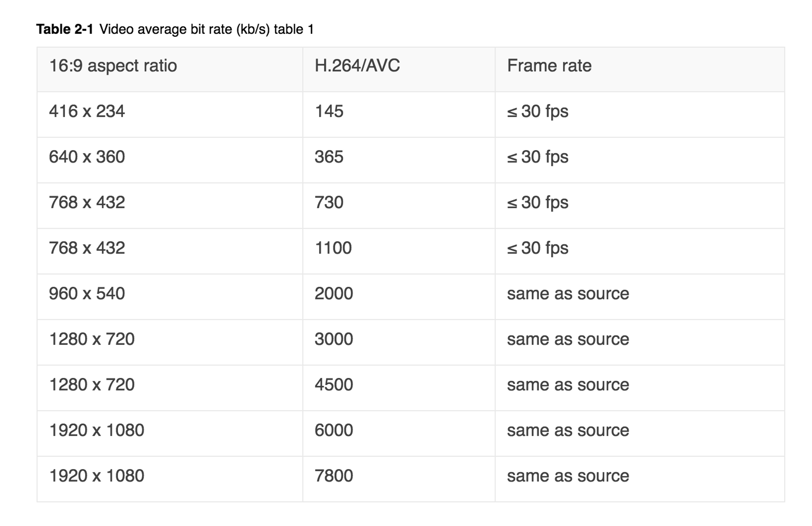
Task: Click the H.264/AVC column header
Action: coord(357,65)
